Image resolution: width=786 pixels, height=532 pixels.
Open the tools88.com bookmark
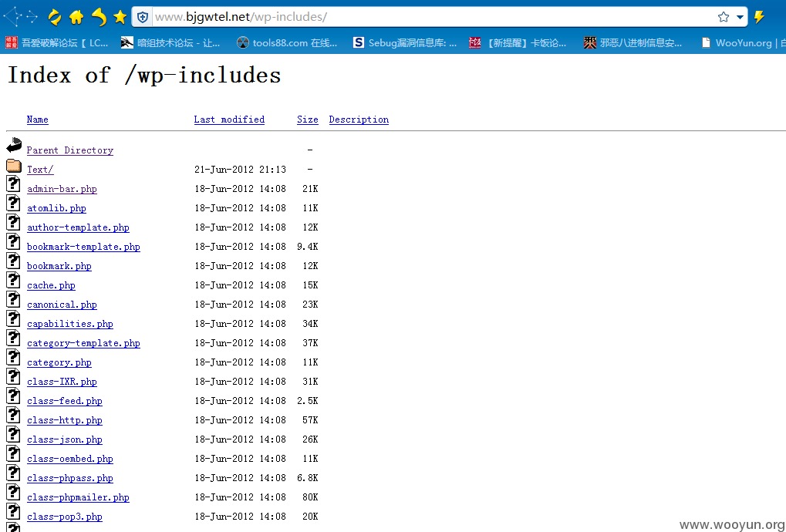(x=287, y=43)
